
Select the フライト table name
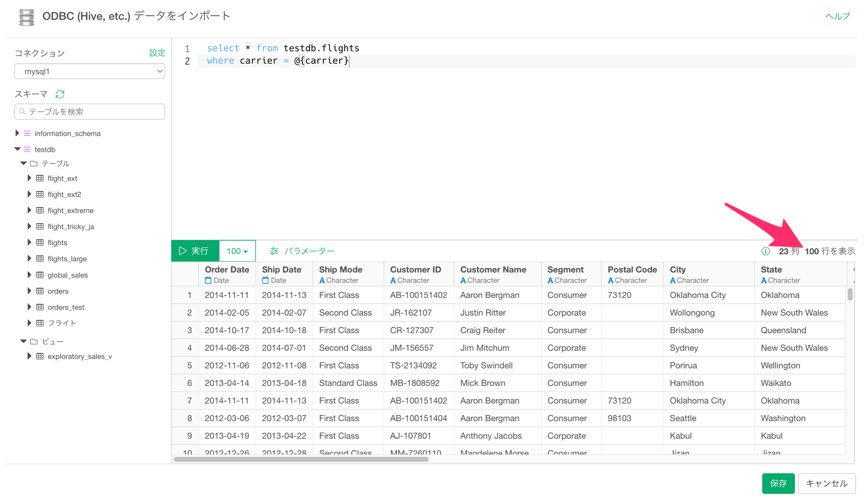click(x=62, y=323)
